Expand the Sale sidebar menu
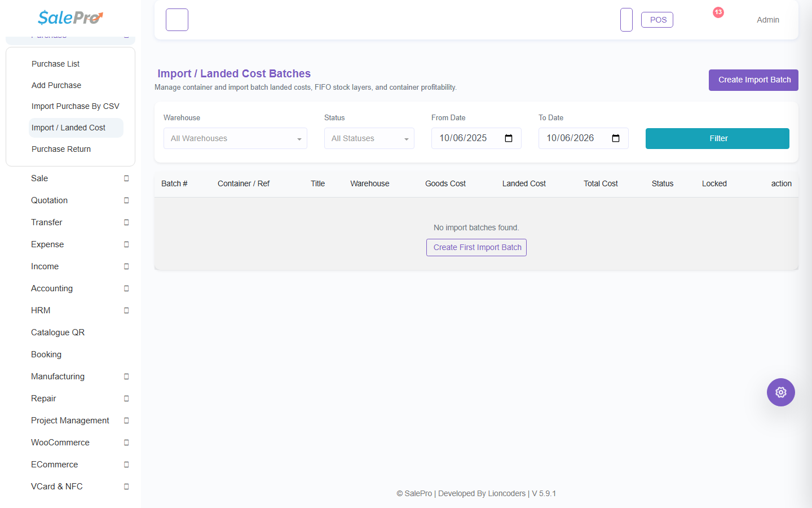The height and width of the screenshot is (508, 812). 70,178
